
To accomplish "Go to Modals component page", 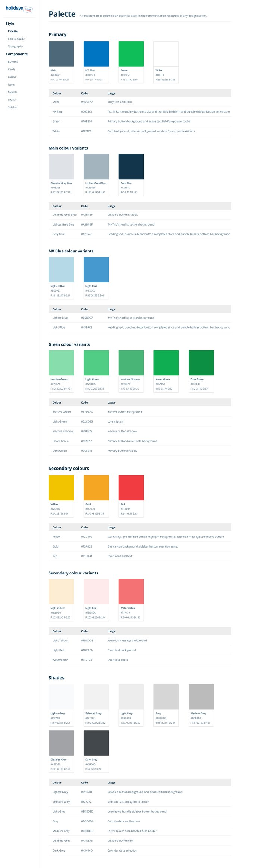I will [x=12, y=92].
